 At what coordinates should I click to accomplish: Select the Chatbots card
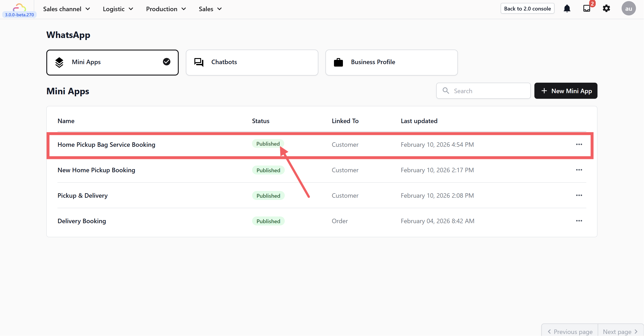[252, 62]
